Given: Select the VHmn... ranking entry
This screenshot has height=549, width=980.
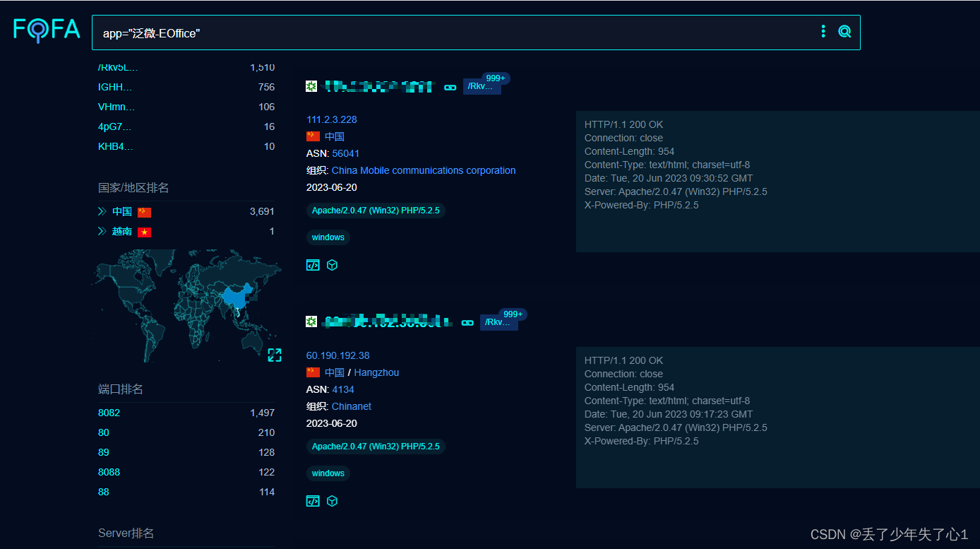Looking at the screenshot, I should tap(116, 107).
